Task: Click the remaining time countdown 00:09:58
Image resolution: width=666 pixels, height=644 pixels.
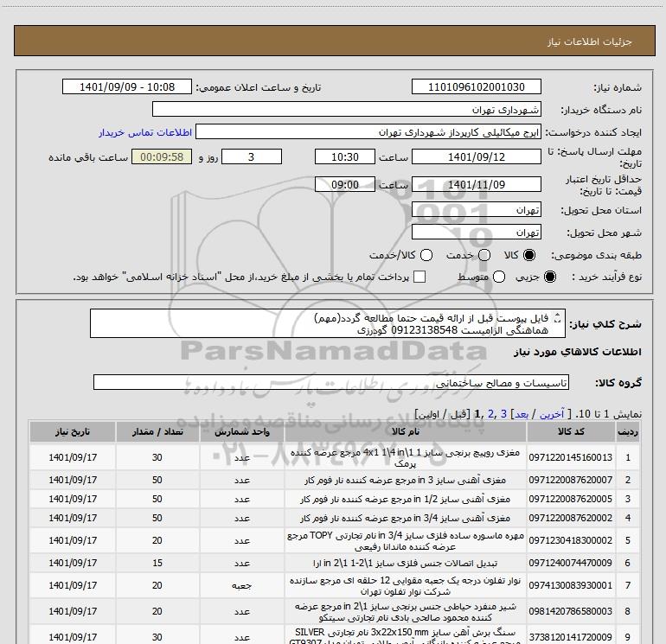Action: 162,156
